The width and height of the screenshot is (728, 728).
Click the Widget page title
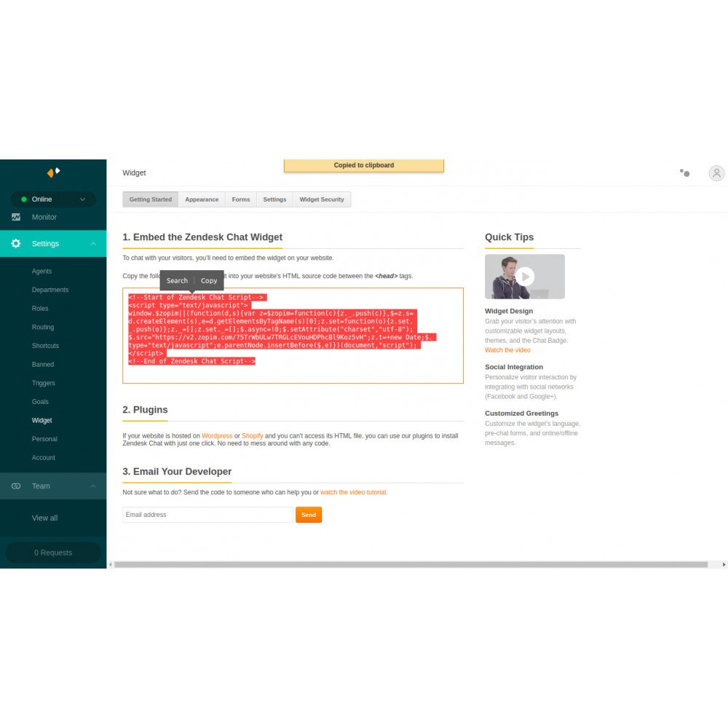134,173
